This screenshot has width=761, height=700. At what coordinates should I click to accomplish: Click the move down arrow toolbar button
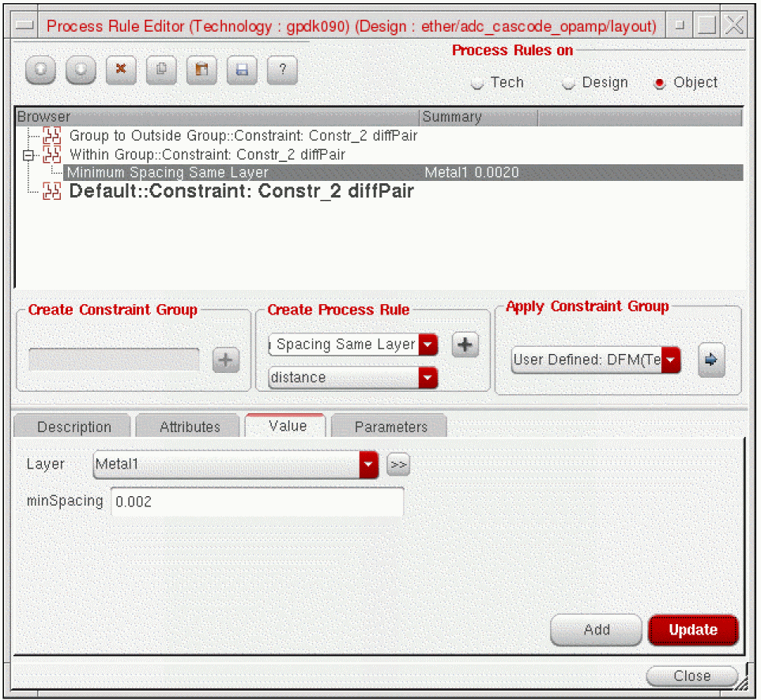tap(81, 70)
